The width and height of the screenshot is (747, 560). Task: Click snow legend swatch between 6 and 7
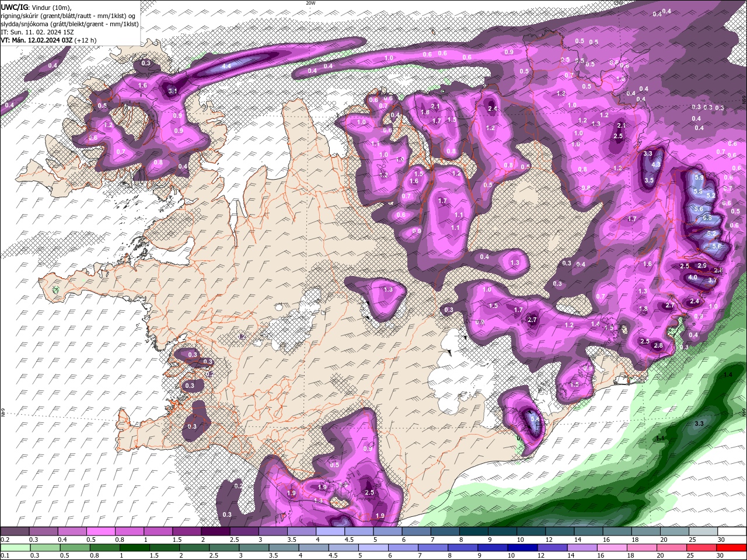tap(416, 531)
